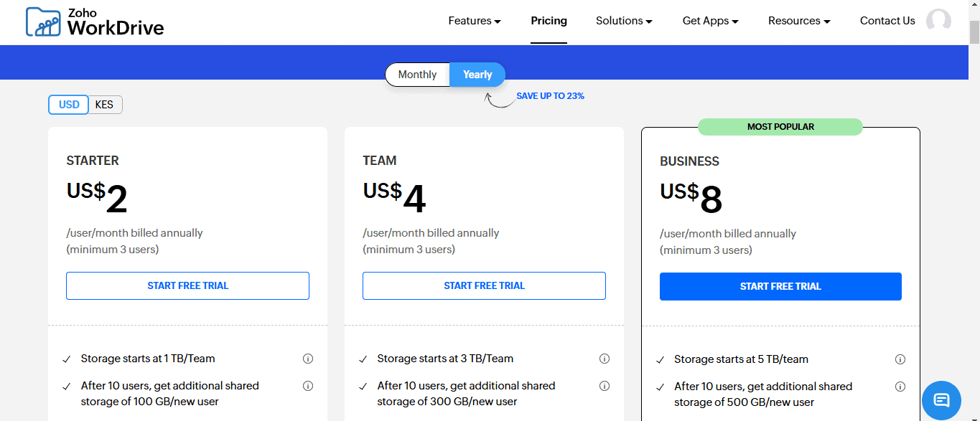The height and width of the screenshot is (421, 980).
Task: Open the user profile avatar
Action: coord(938,22)
